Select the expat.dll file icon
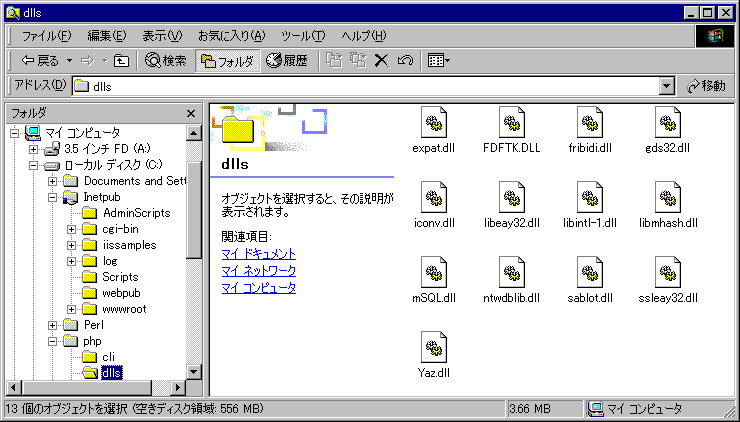Image resolution: width=740 pixels, height=422 pixels. [x=433, y=122]
